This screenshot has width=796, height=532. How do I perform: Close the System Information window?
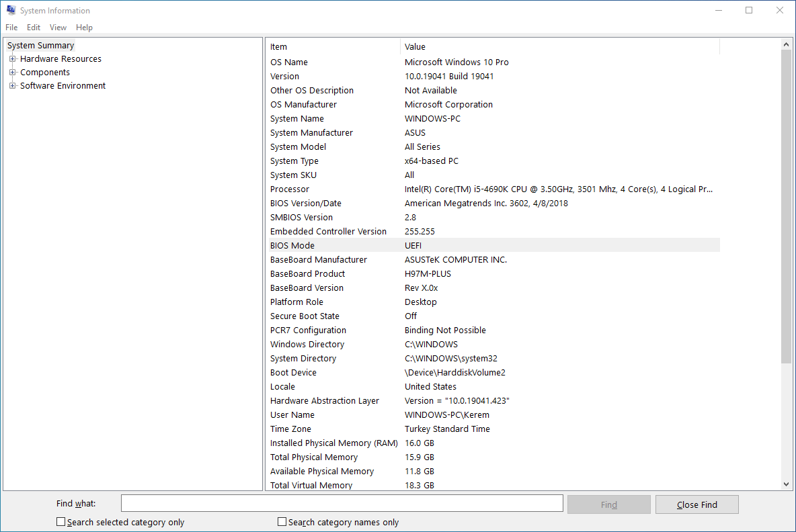(780, 10)
